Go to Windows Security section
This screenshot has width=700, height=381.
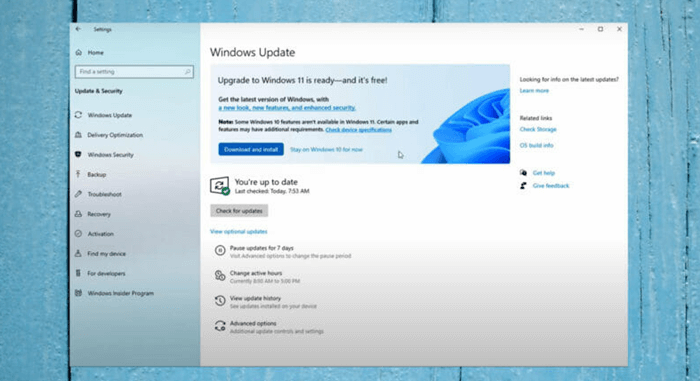(x=111, y=155)
